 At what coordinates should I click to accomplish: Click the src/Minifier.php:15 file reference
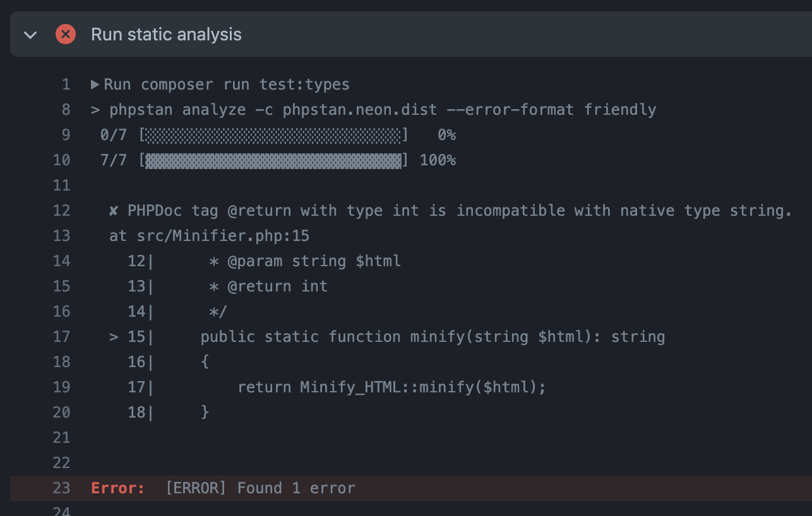(222, 235)
